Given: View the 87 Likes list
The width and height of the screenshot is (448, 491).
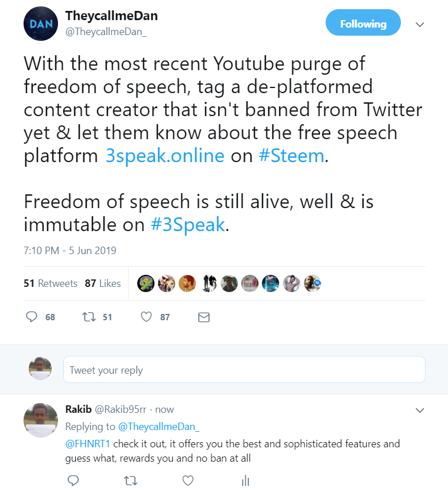Looking at the screenshot, I should click(103, 283).
